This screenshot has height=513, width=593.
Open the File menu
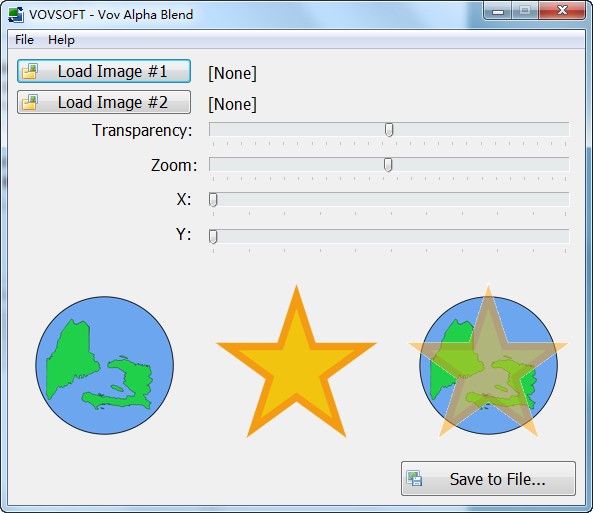tap(24, 39)
